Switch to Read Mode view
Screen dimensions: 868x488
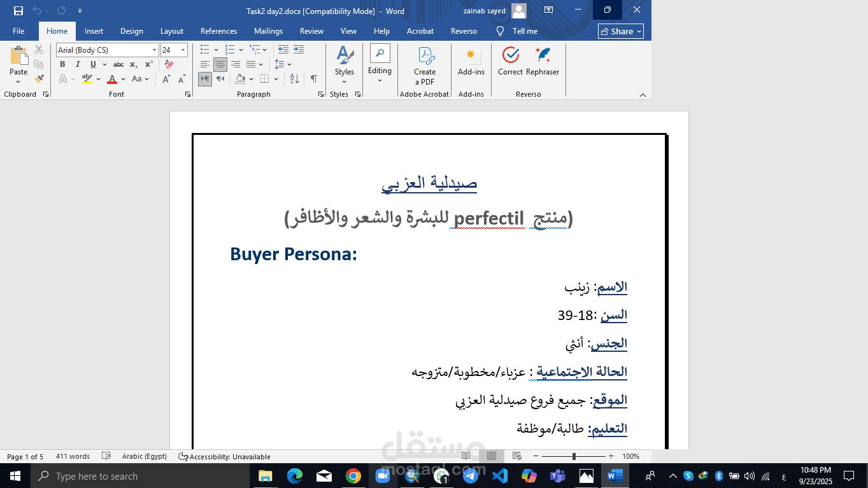466,456
